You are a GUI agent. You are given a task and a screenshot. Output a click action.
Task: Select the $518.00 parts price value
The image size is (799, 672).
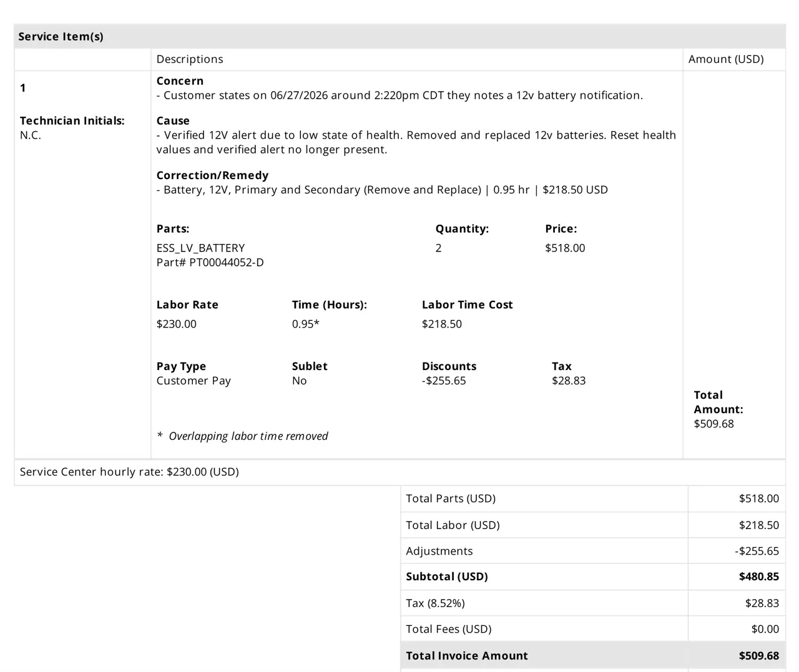[x=565, y=248]
